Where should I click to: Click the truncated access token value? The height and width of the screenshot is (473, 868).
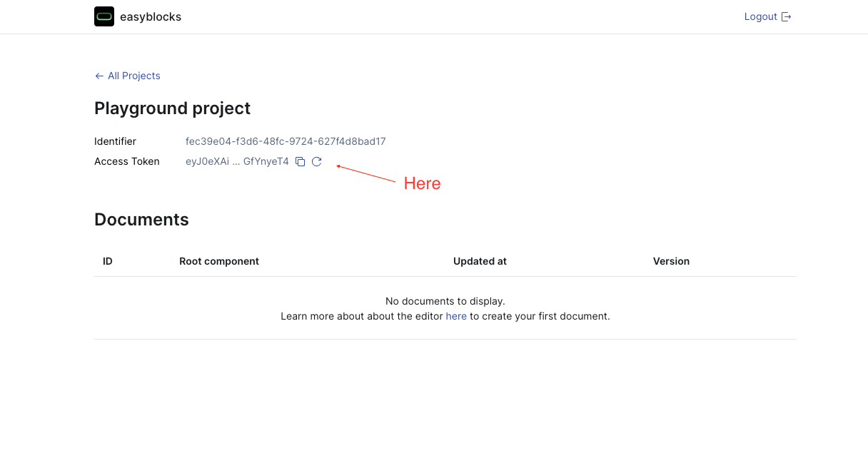(237, 162)
